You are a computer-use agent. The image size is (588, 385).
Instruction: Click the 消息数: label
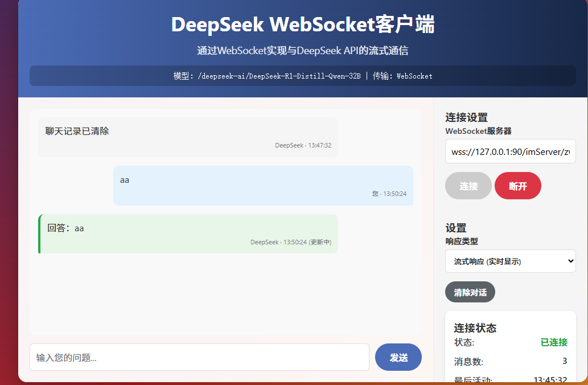[x=469, y=362]
